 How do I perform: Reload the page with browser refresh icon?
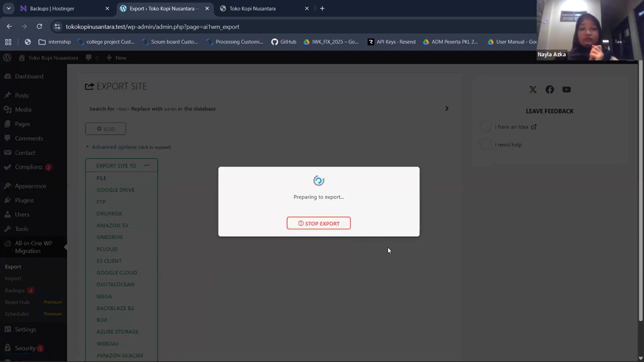click(x=39, y=26)
